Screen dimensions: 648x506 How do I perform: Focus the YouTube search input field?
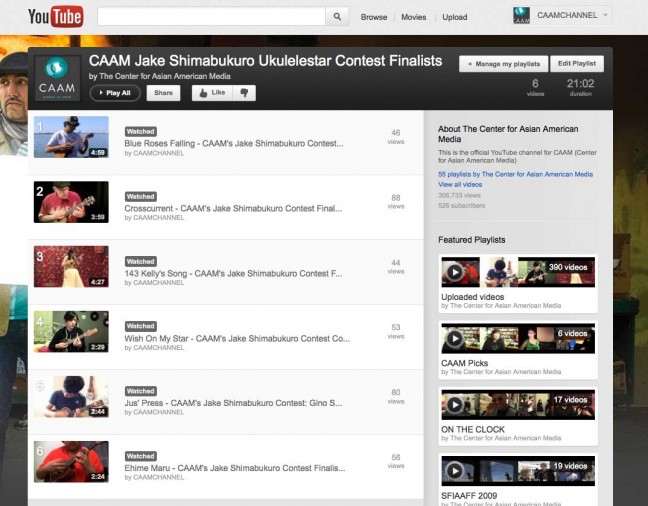click(x=212, y=17)
